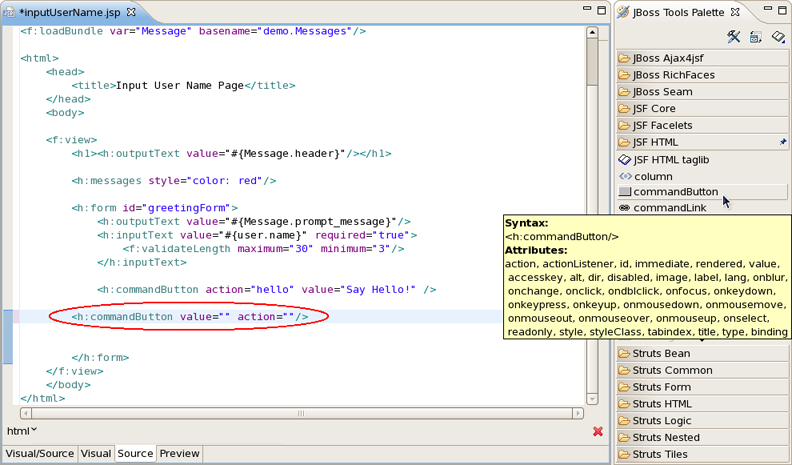Image resolution: width=792 pixels, height=465 pixels.
Task: Click the pin icon on JSF HTML drawer
Action: [x=783, y=142]
